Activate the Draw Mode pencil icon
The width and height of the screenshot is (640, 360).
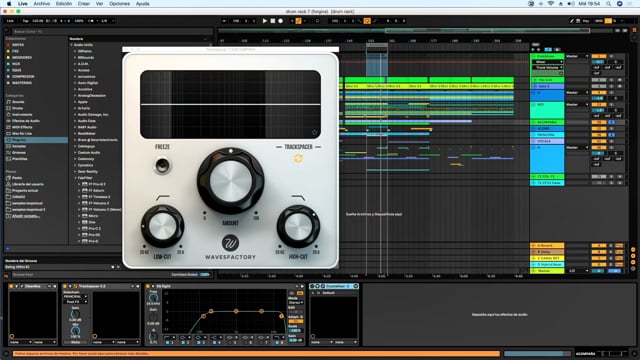pyautogui.click(x=572, y=21)
